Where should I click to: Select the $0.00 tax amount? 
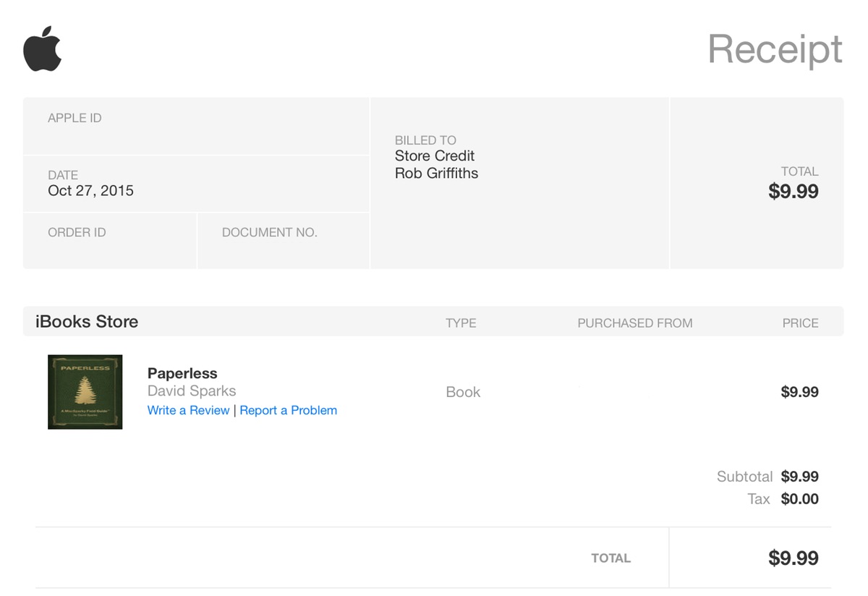800,499
